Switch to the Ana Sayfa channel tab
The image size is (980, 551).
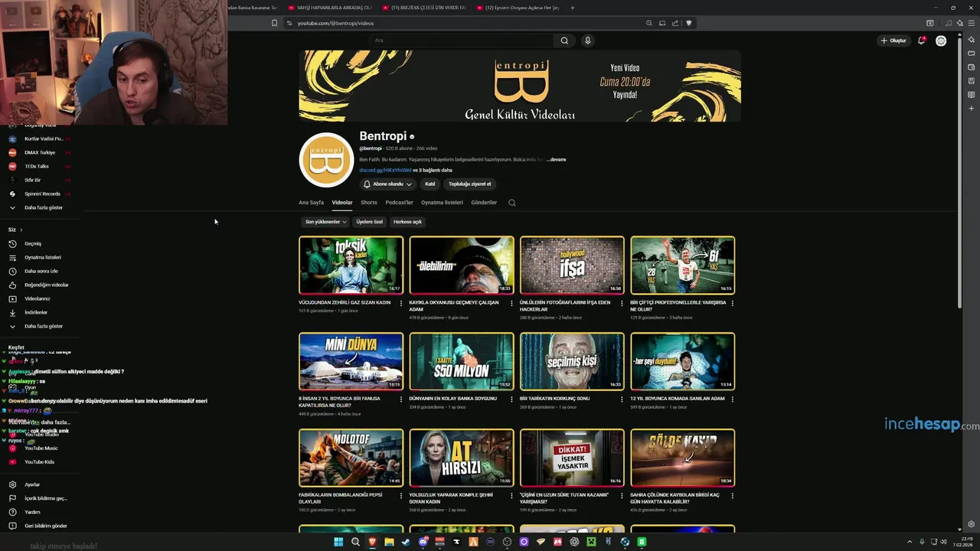[x=311, y=203]
